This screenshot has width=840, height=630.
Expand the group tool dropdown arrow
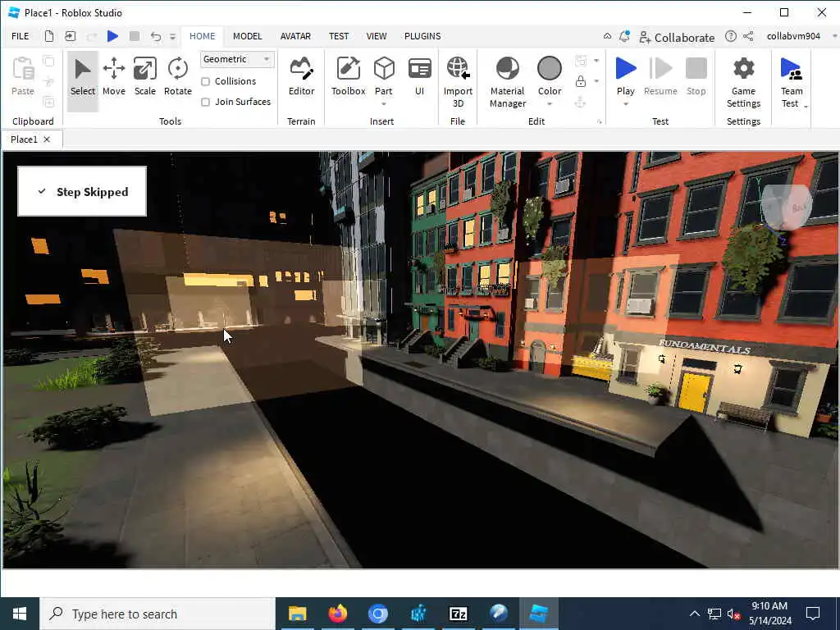click(596, 61)
